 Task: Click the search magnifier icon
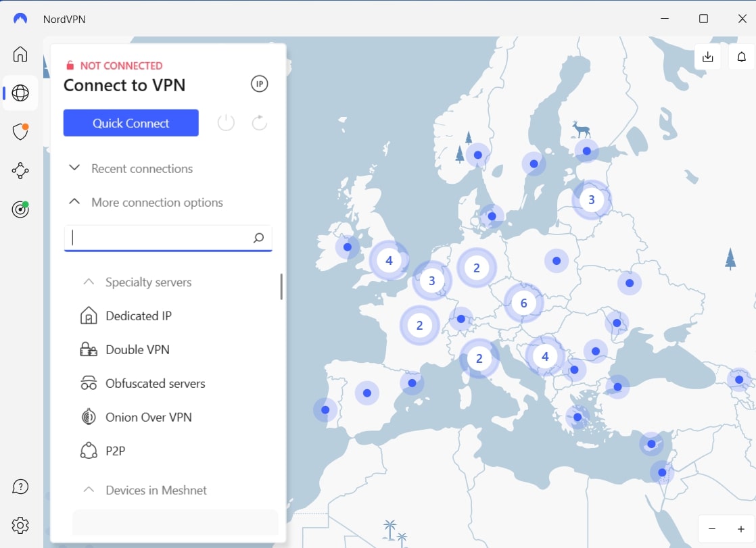(258, 238)
